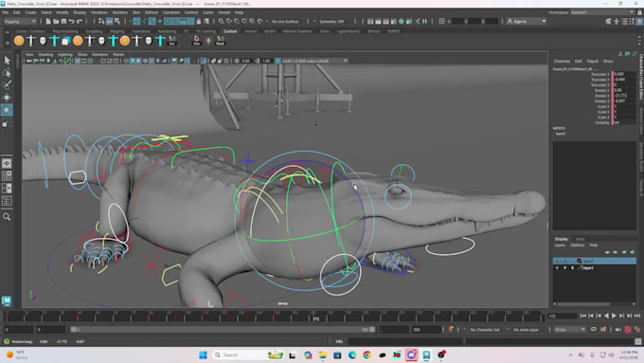Image resolution: width=644 pixels, height=363 pixels.
Task: Open the Sign In dropdown
Action: click(x=527, y=22)
